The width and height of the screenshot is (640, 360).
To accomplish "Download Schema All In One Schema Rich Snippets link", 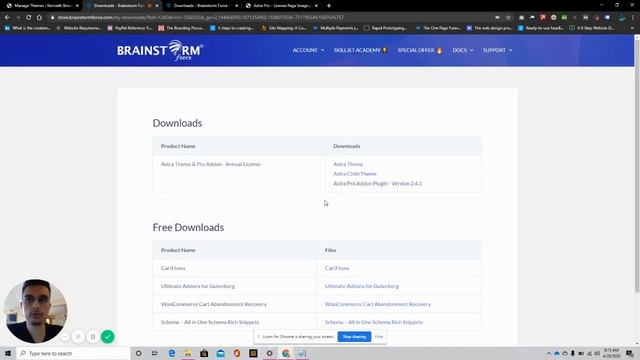I will point(374,322).
